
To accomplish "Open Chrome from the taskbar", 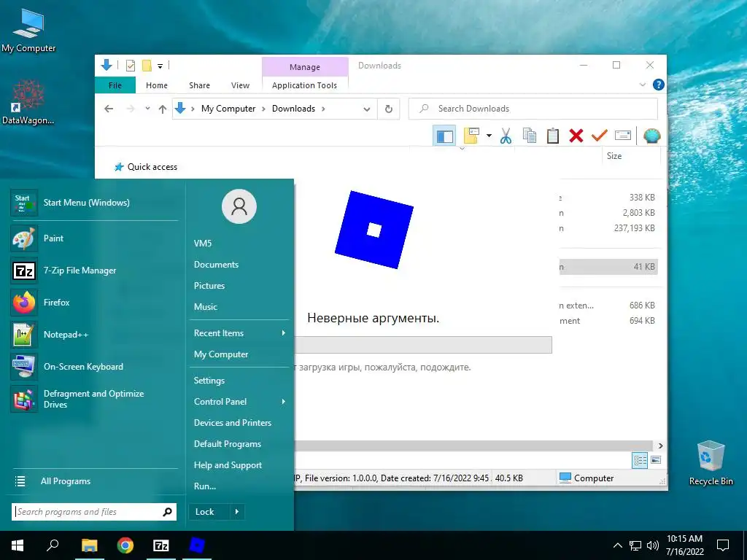I will [x=125, y=545].
